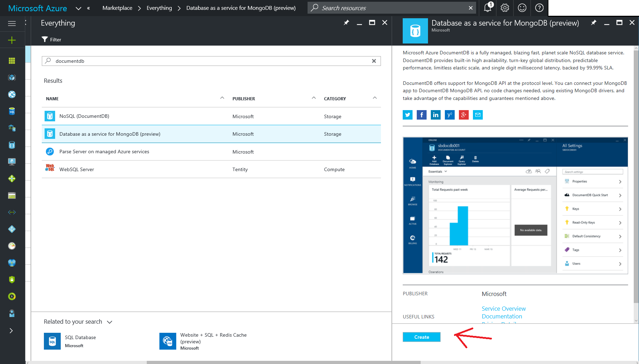Click the green plus New resource icon
Image resolution: width=639 pixels, height=364 pixels.
click(x=12, y=40)
